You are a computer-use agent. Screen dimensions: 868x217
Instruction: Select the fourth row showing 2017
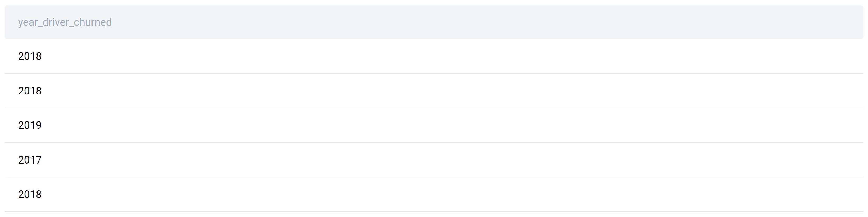click(x=30, y=160)
